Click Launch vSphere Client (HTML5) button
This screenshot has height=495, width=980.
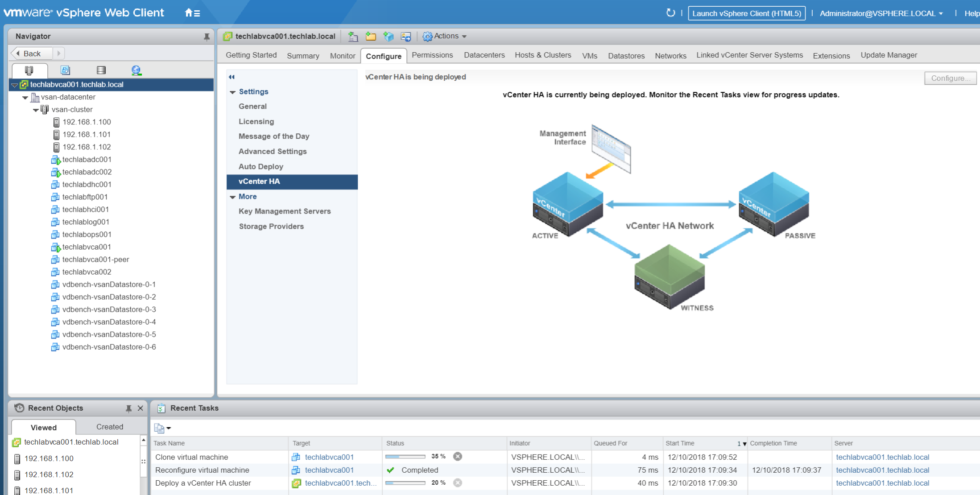pos(747,13)
